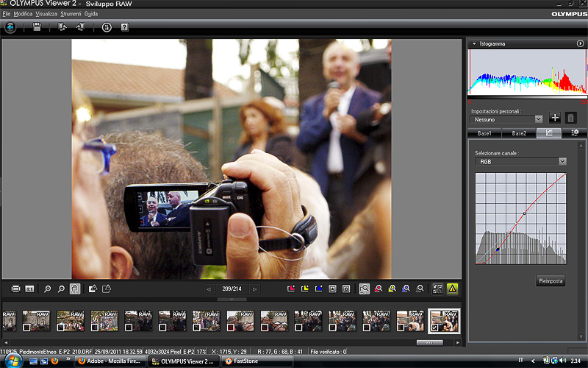Go to next image with right arrow
The width and height of the screenshot is (588, 368).
coord(255,289)
